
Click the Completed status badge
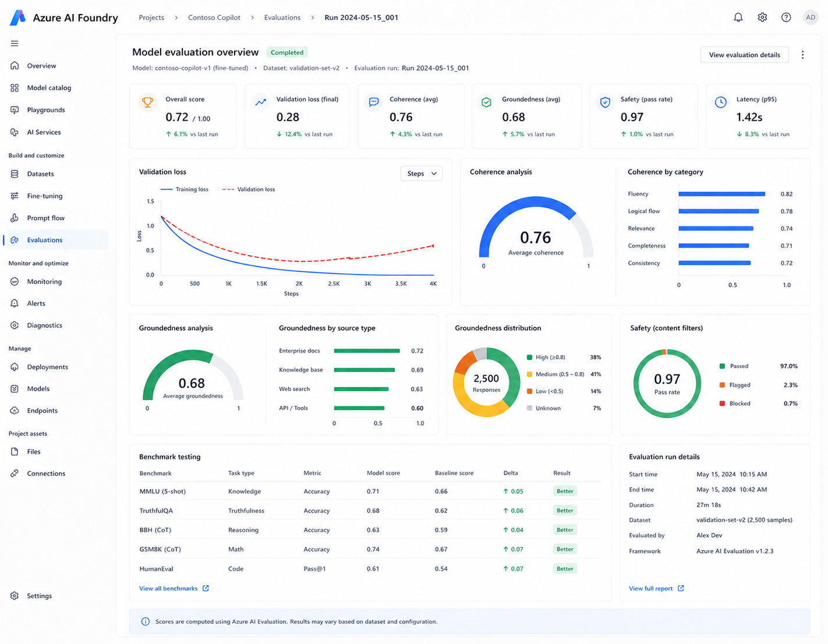287,52
